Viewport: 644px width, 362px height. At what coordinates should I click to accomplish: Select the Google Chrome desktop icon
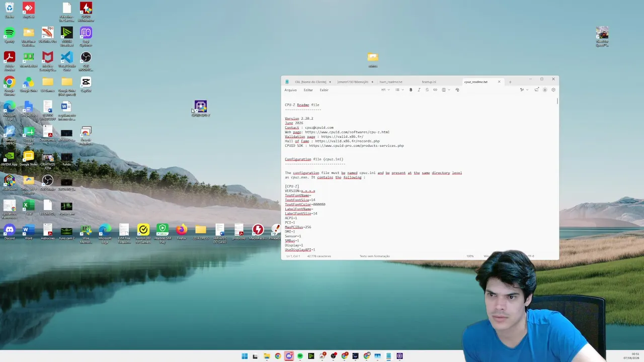coord(10,85)
